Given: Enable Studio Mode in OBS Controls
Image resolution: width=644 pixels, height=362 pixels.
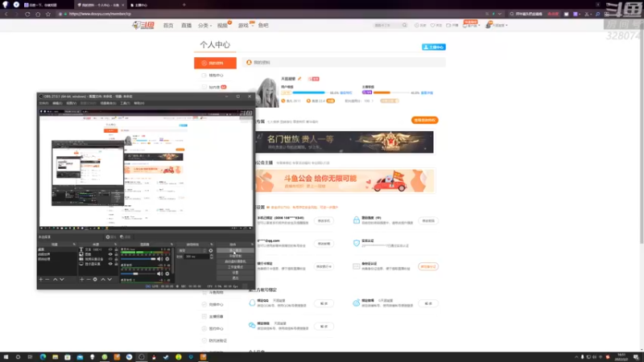Looking at the screenshot, I should coord(235,267).
